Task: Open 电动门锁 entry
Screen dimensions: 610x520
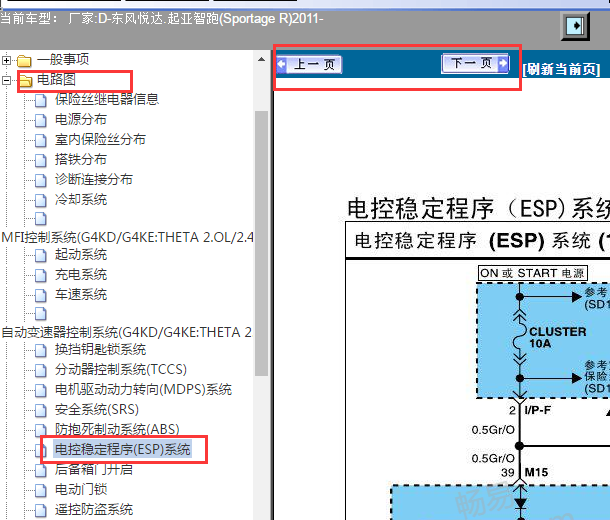Action: coord(81,489)
